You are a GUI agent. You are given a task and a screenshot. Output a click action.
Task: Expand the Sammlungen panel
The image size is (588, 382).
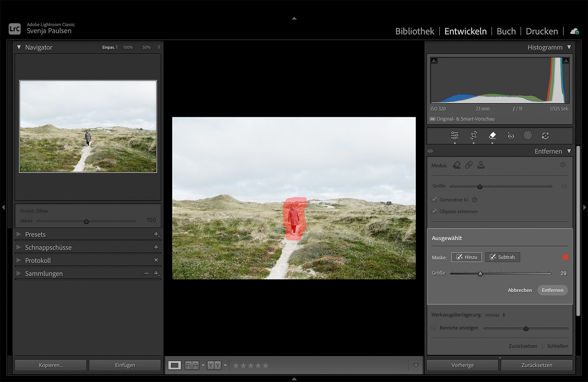(19, 273)
